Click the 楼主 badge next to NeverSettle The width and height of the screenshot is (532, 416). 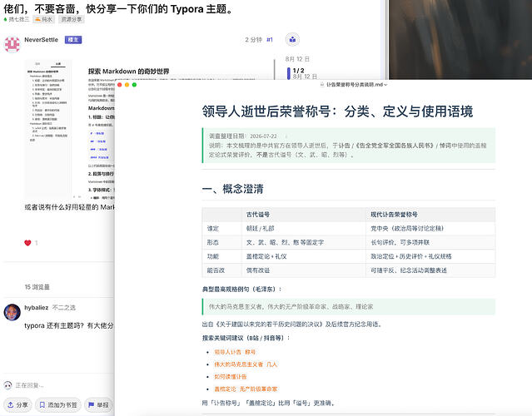click(x=73, y=40)
